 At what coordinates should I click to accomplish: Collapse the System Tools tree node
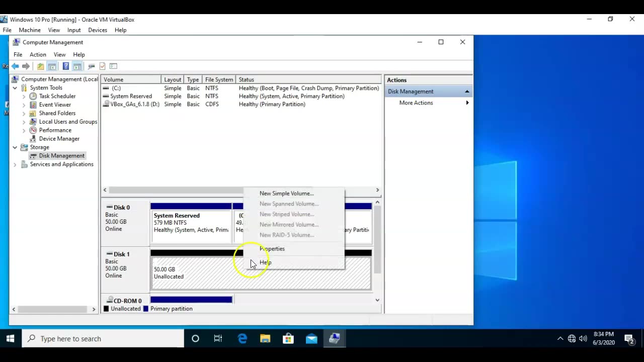click(x=15, y=88)
